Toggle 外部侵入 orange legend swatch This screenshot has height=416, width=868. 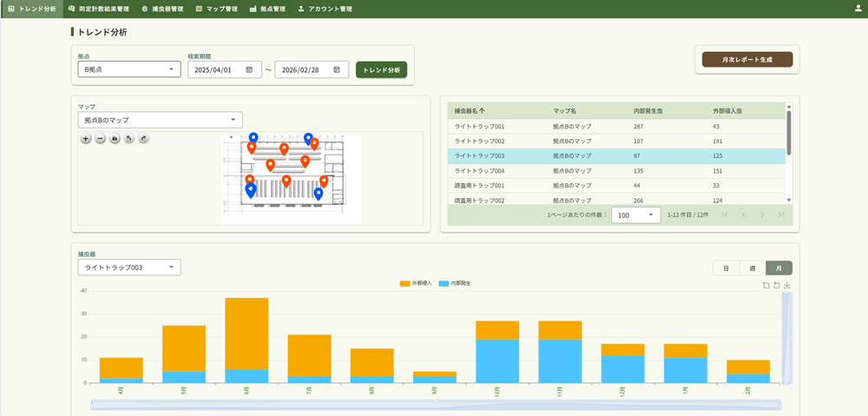point(404,284)
